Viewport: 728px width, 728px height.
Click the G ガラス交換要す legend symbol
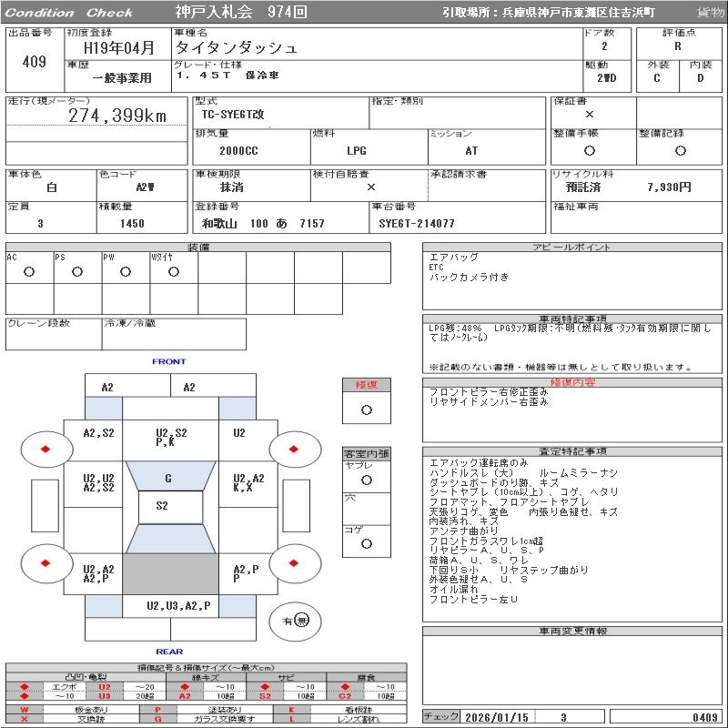158,719
